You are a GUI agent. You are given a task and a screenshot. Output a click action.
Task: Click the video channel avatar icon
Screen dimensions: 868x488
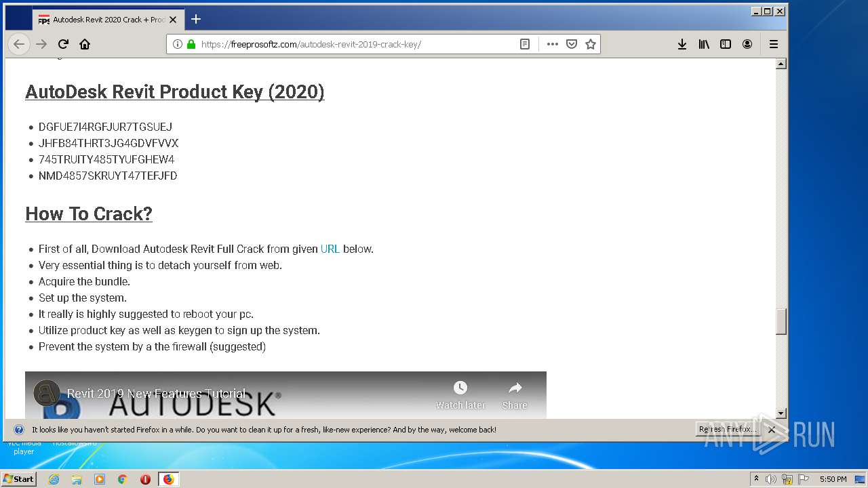click(47, 393)
